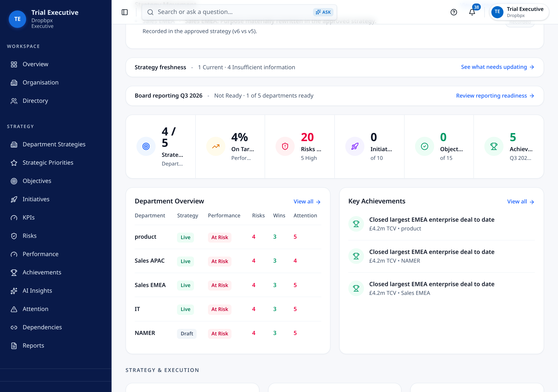This screenshot has width=558, height=392.
Task: Click View all in Department Overview
Action: click(307, 202)
